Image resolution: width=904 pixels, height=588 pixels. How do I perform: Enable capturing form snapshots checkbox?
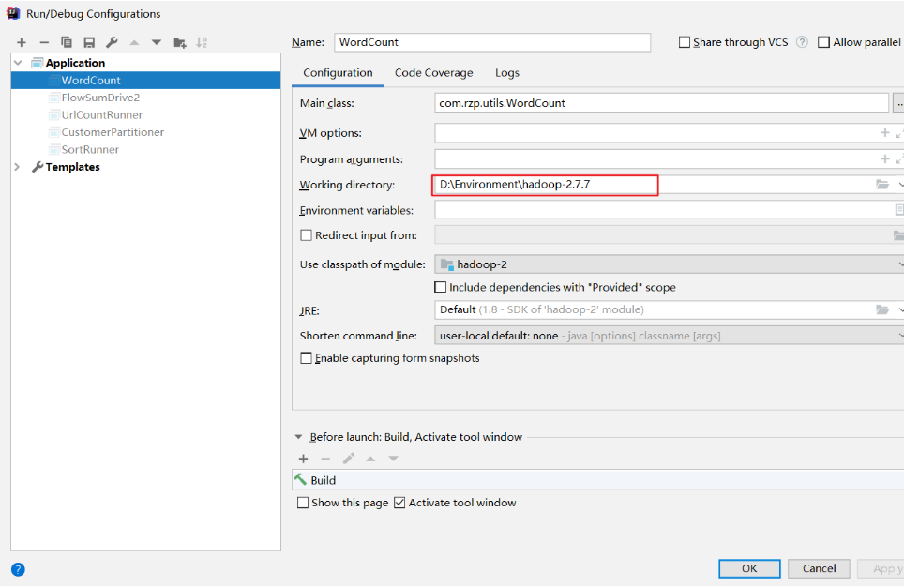tap(306, 358)
